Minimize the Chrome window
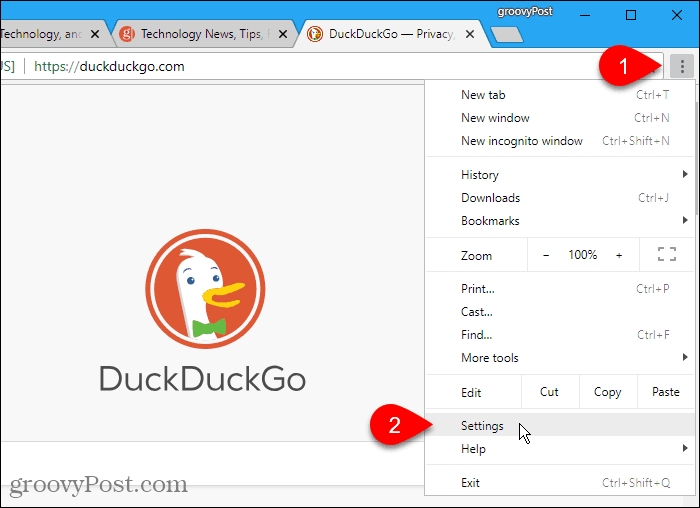Viewport: 700px width, 508px height. click(x=585, y=15)
